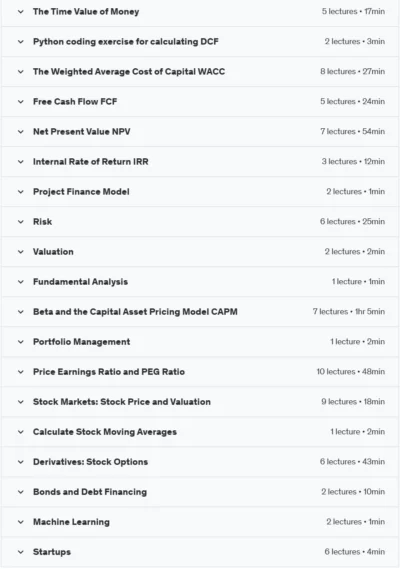Viewport: 400px width, 569px height.
Task: Open Calculate Stock Moving Averages section
Action: point(200,432)
